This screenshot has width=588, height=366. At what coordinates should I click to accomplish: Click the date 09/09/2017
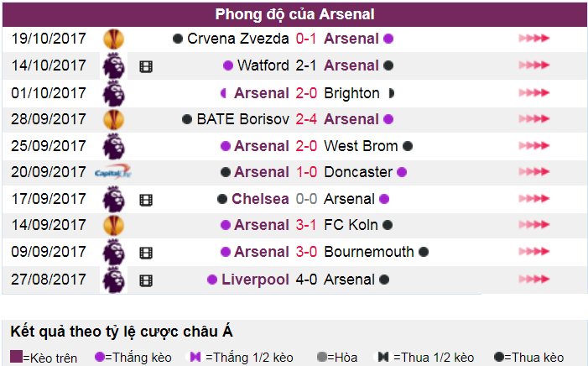click(49, 252)
